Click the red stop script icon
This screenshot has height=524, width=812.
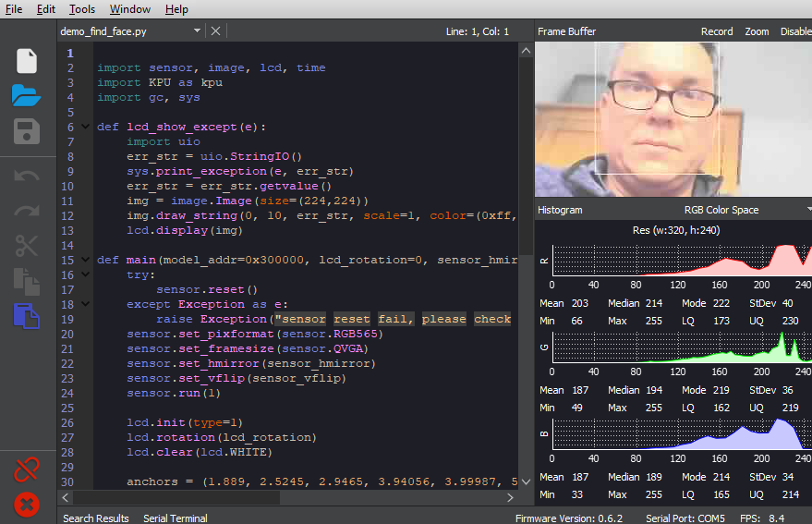[27, 505]
